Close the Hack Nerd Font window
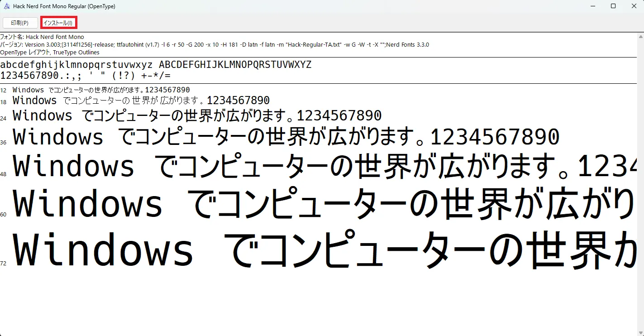This screenshot has width=644, height=336. click(x=634, y=6)
